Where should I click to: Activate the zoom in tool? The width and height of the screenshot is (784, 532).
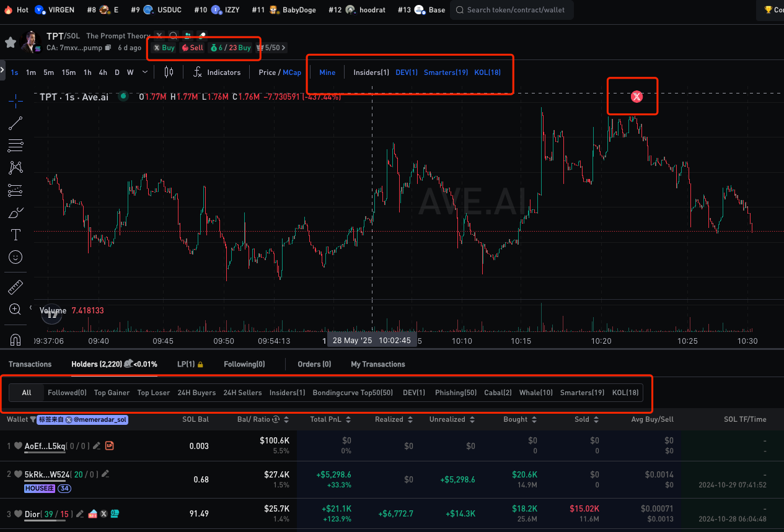[x=15, y=309]
